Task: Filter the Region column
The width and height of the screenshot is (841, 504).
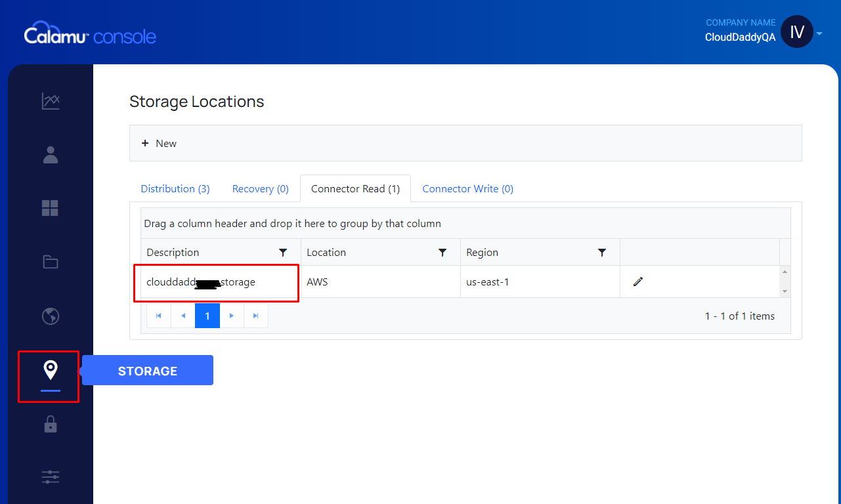Action: [x=602, y=253]
